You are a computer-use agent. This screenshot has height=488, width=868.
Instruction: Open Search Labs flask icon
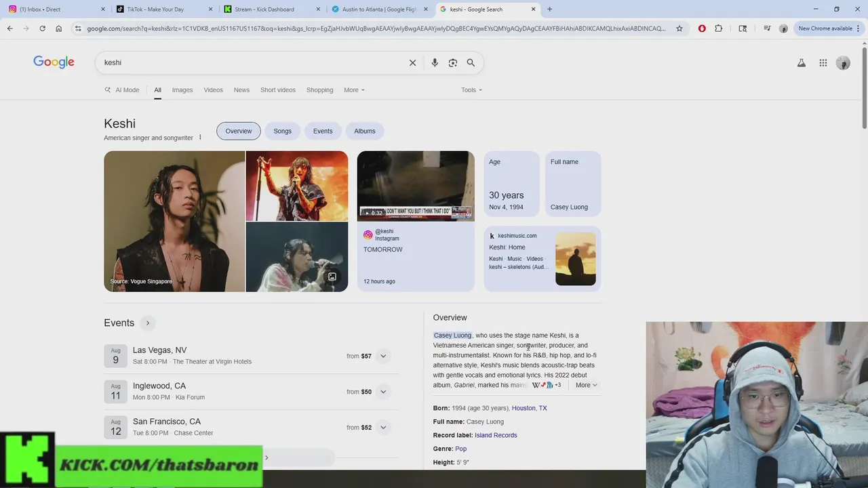coord(801,63)
